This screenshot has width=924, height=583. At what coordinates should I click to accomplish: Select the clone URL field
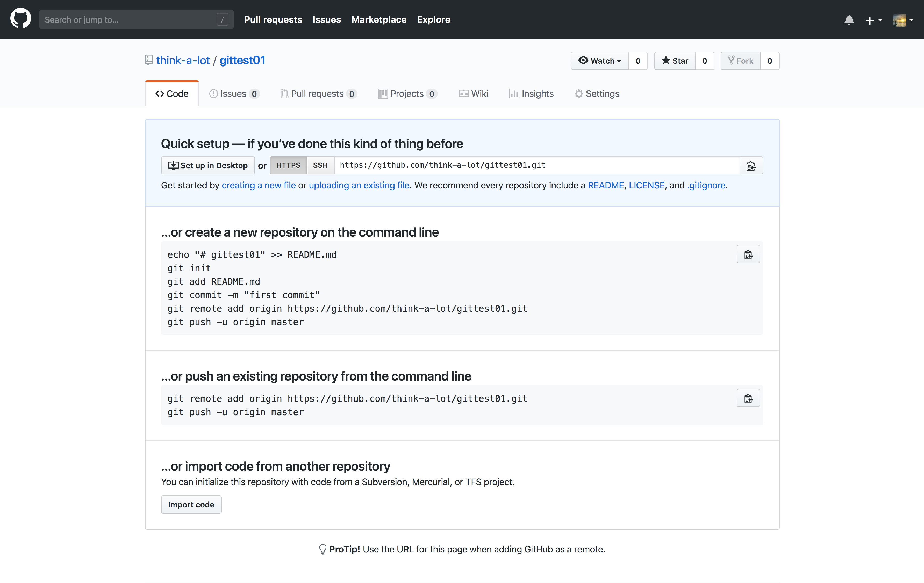[537, 165]
